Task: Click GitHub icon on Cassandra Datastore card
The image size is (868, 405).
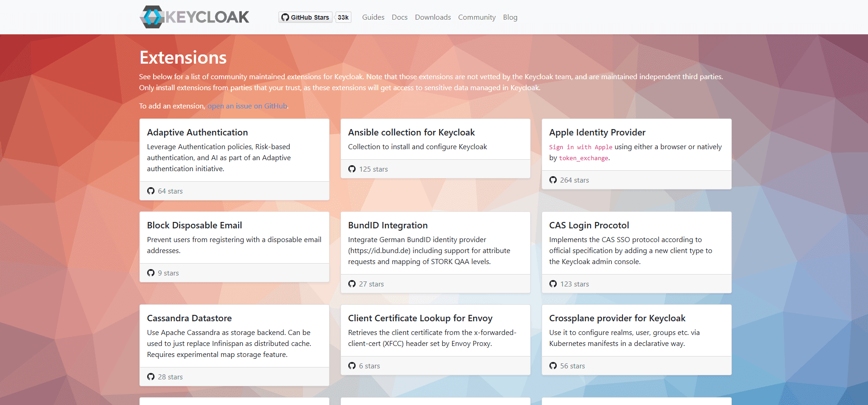Action: click(x=151, y=377)
